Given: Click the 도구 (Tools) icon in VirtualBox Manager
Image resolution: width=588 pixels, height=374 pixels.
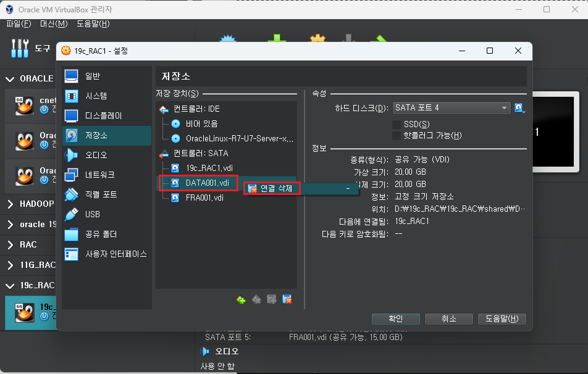Looking at the screenshot, I should point(20,48).
